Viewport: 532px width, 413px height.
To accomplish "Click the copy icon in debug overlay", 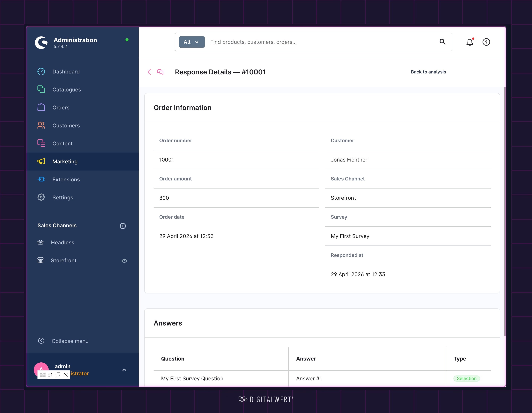I will tap(58, 375).
